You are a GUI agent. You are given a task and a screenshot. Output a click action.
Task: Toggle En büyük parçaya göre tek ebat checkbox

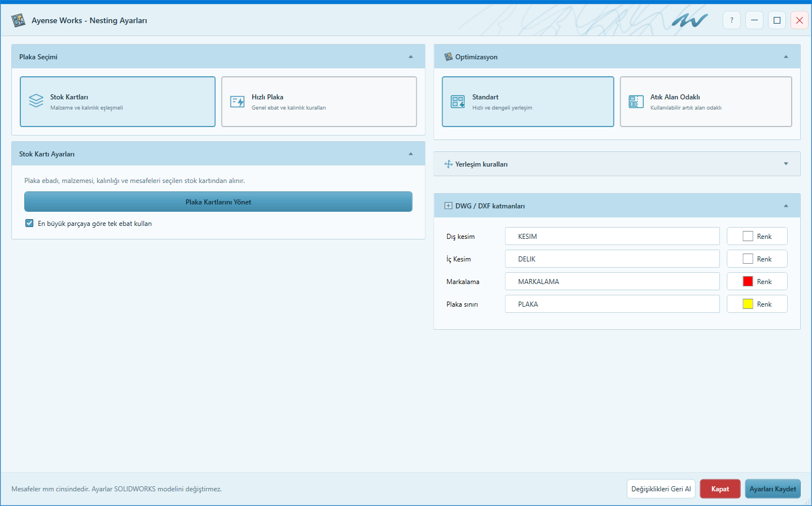pyautogui.click(x=29, y=223)
